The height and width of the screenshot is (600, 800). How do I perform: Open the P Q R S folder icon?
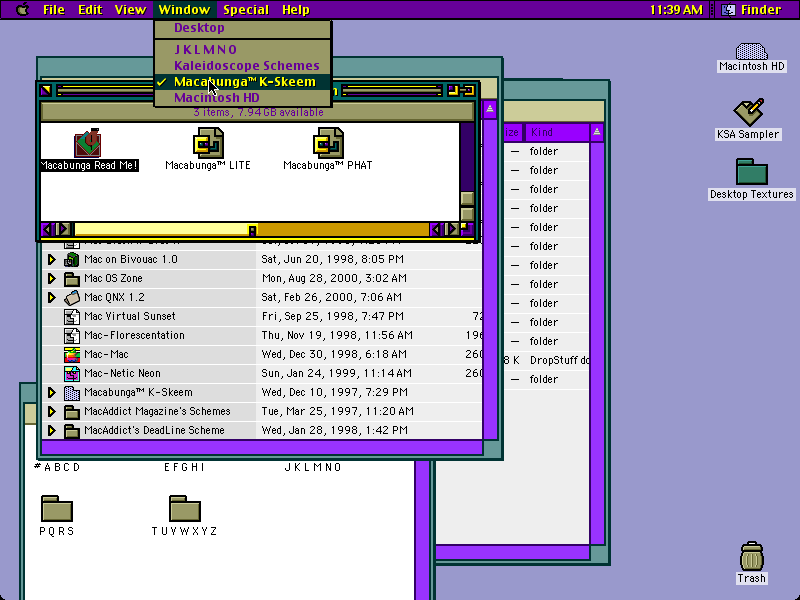click(x=57, y=508)
